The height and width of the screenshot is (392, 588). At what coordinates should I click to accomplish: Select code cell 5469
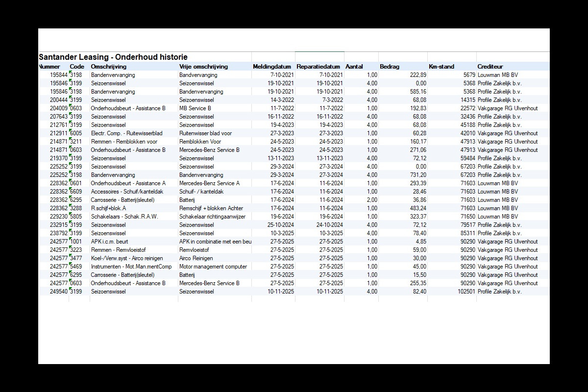pos(76,267)
